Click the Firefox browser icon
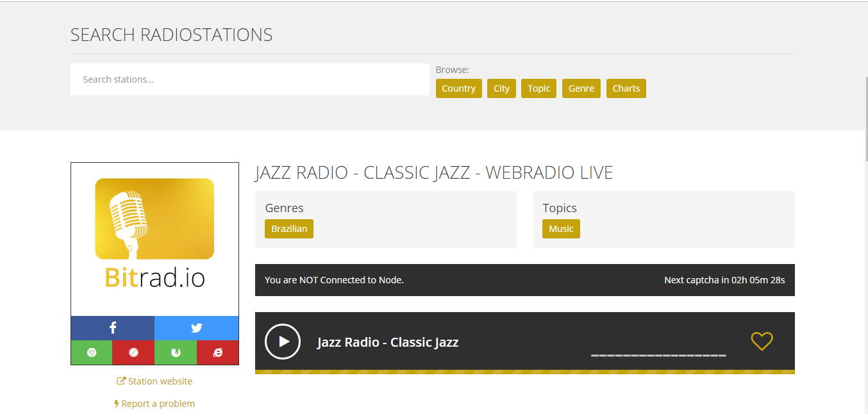 [x=176, y=352]
